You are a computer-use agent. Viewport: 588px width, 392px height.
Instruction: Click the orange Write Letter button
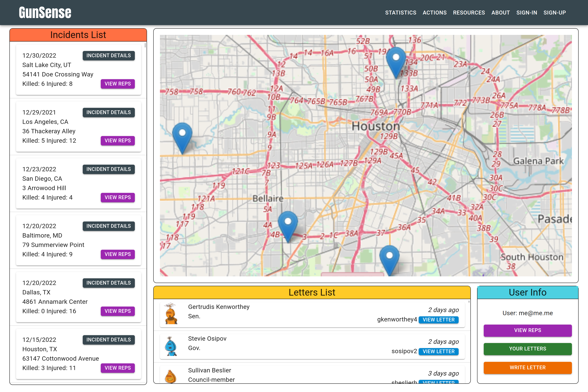coord(527,367)
